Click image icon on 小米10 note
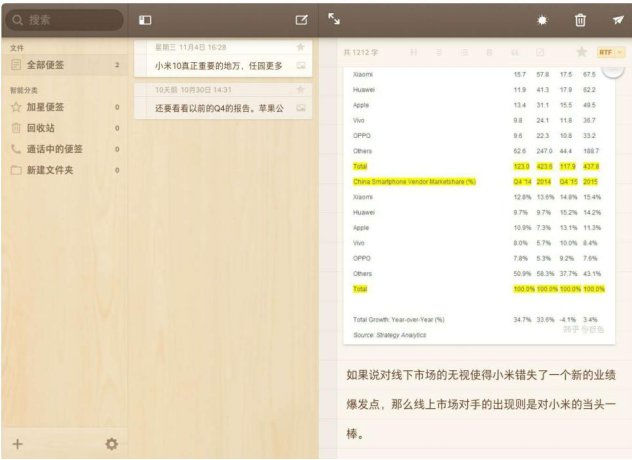Screen dimensions: 632x460 pos(301,65)
